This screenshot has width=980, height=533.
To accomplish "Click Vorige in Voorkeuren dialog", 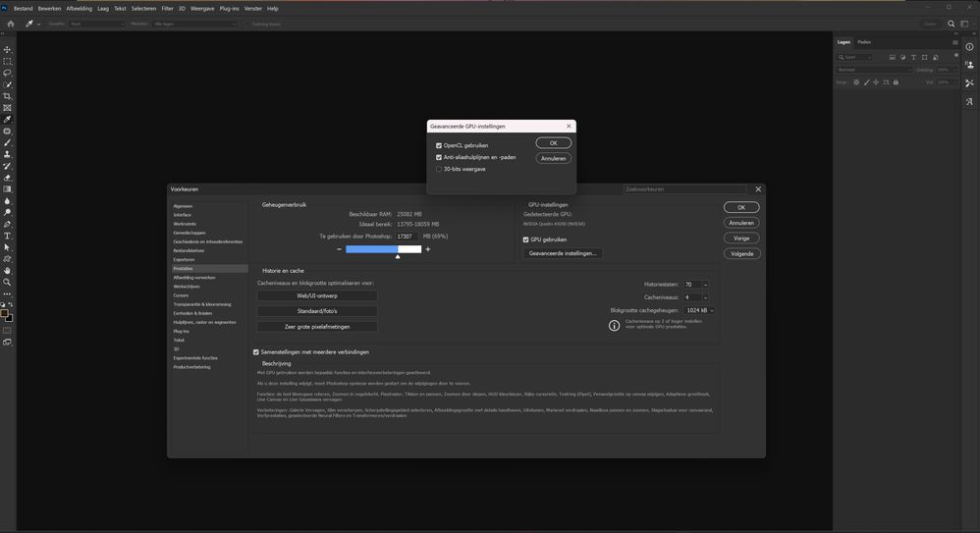I will (741, 239).
